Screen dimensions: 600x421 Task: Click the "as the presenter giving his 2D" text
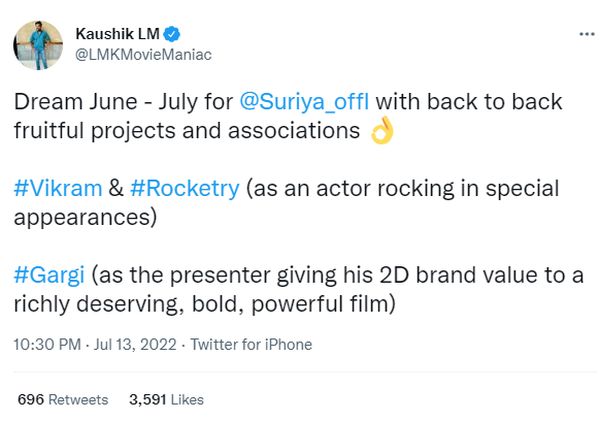coord(250,274)
